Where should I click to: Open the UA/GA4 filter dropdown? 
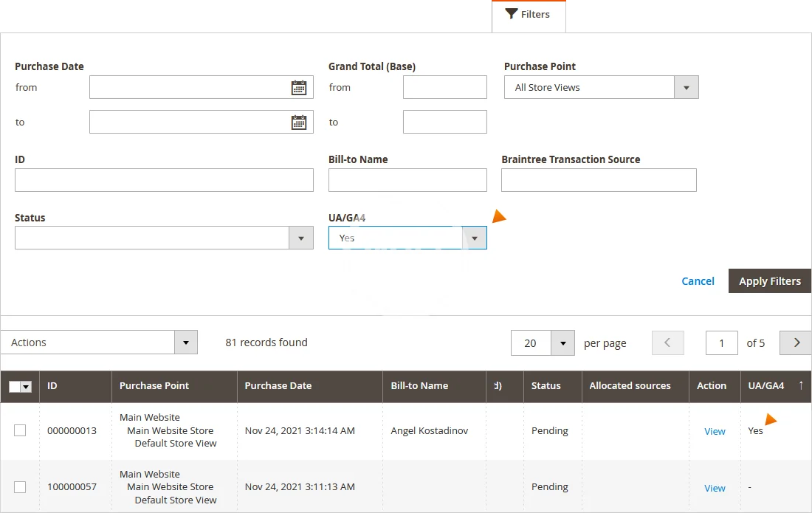[474, 238]
